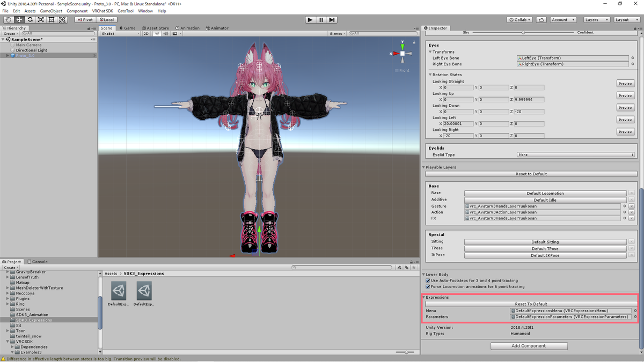Toggle 2D scene view mode

[x=146, y=33]
